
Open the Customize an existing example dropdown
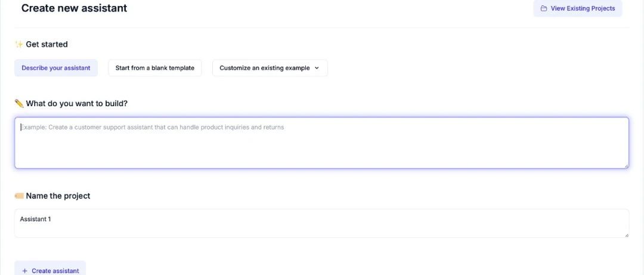pyautogui.click(x=270, y=68)
